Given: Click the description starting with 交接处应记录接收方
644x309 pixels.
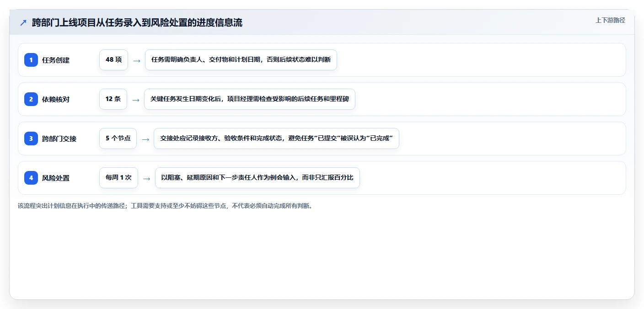Looking at the screenshot, I should point(276,139).
